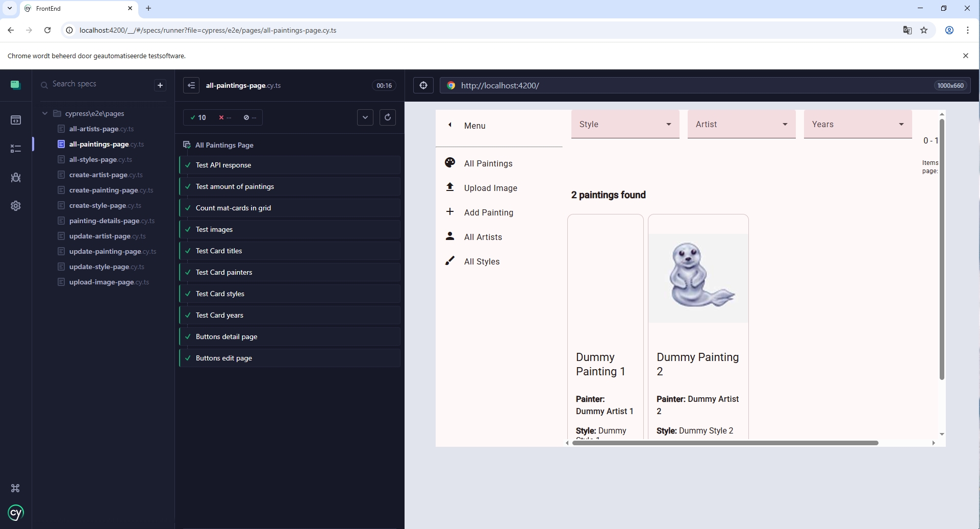The image size is (980, 529).
Task: Expand the Test Card titles test
Action: (219, 251)
